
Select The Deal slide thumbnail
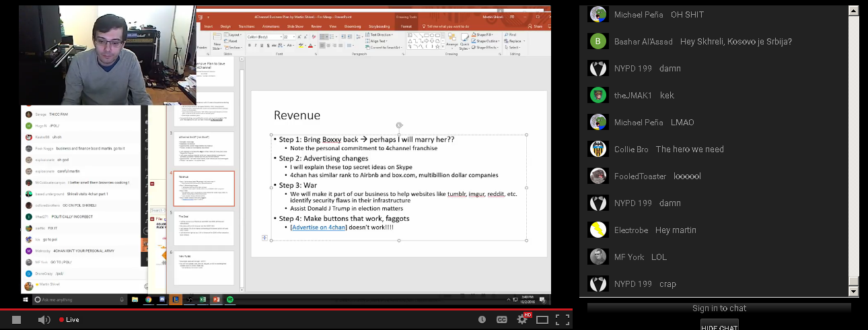click(x=204, y=228)
